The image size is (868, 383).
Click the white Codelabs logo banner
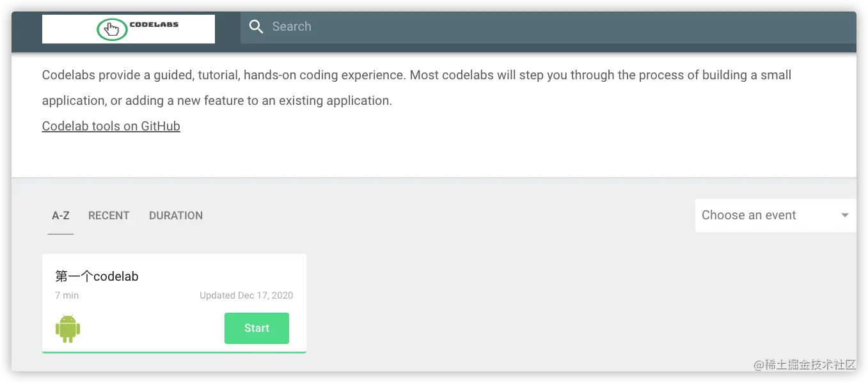point(129,29)
